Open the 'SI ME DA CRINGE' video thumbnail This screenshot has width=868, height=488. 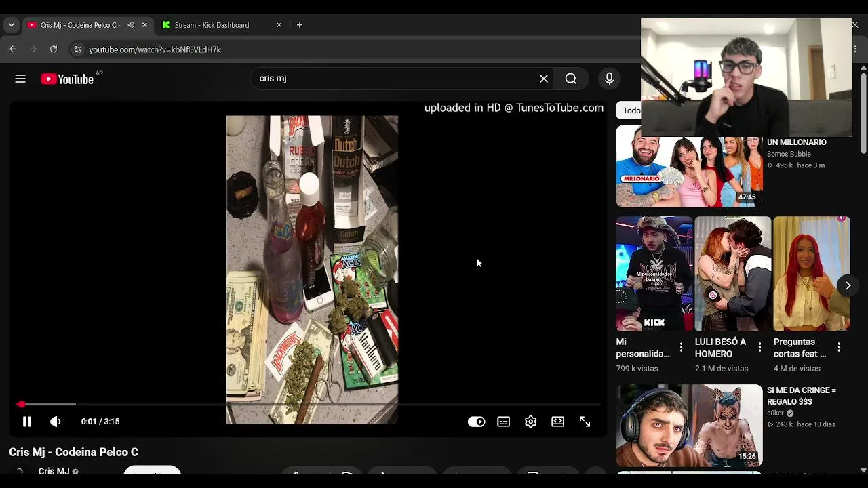click(689, 425)
